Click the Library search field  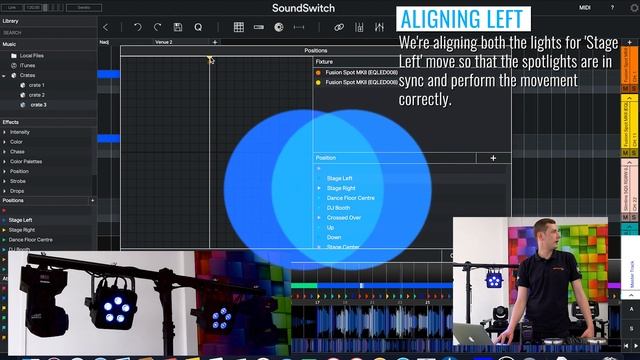click(x=48, y=33)
